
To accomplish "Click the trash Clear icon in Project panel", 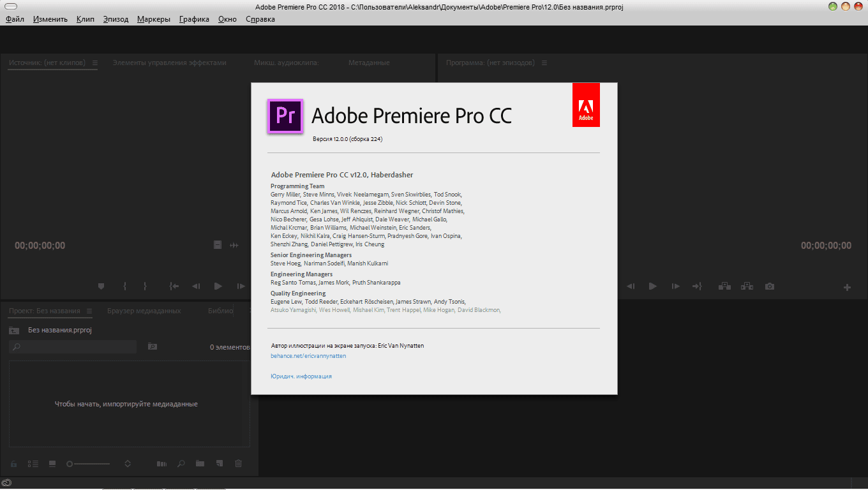I will click(x=239, y=464).
